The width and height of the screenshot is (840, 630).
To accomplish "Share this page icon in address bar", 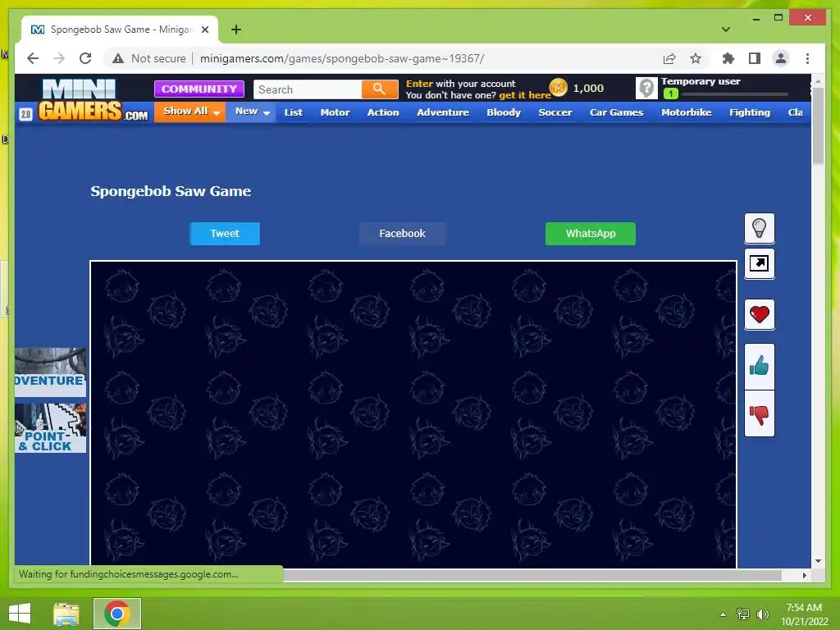I will pyautogui.click(x=669, y=58).
